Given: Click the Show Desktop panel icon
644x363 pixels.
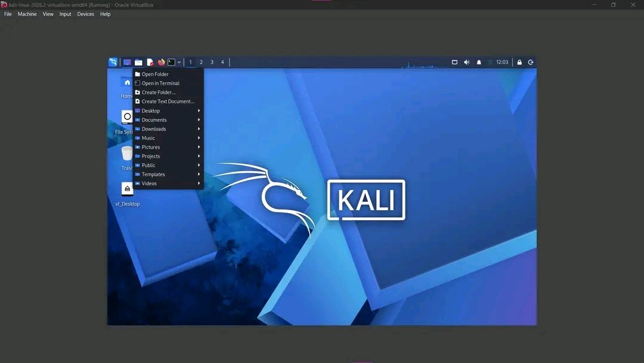Looking at the screenshot, I should [127, 62].
